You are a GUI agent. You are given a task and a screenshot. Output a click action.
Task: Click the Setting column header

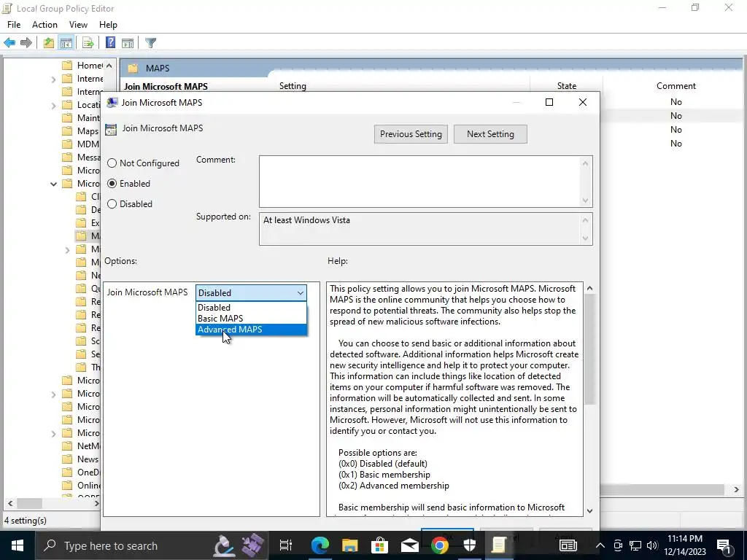point(293,86)
